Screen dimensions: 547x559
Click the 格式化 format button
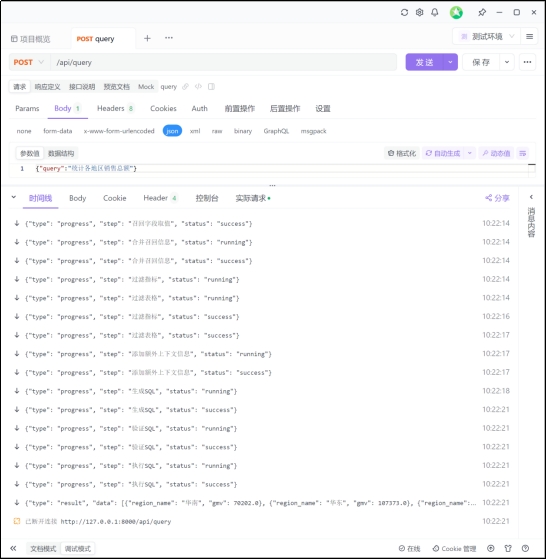point(402,153)
